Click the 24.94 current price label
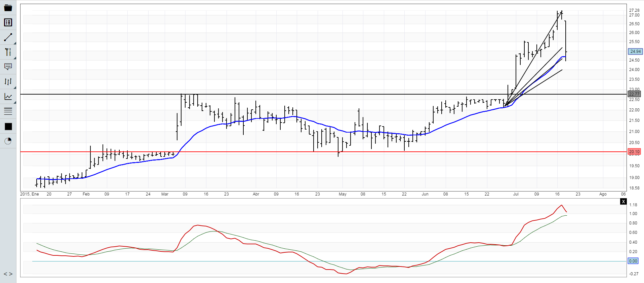 635,51
